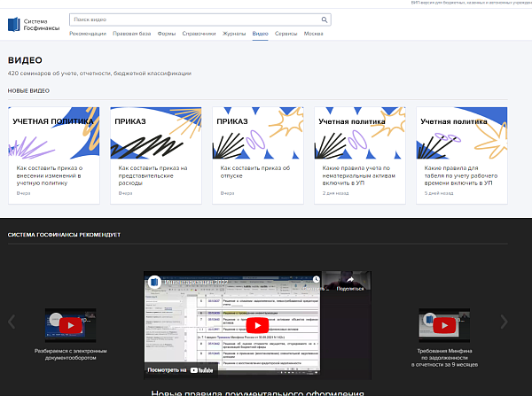The height and width of the screenshot is (396, 532).
Task: Click the channel avatar icon on center video
Action: click(155, 281)
